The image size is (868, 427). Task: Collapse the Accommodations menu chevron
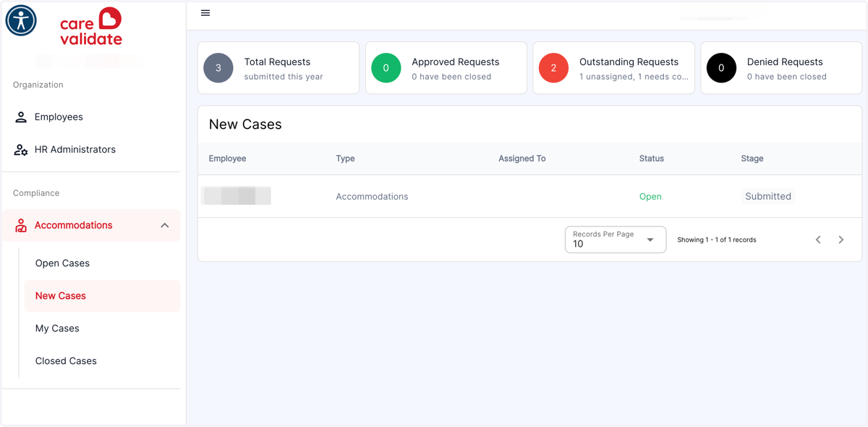165,226
